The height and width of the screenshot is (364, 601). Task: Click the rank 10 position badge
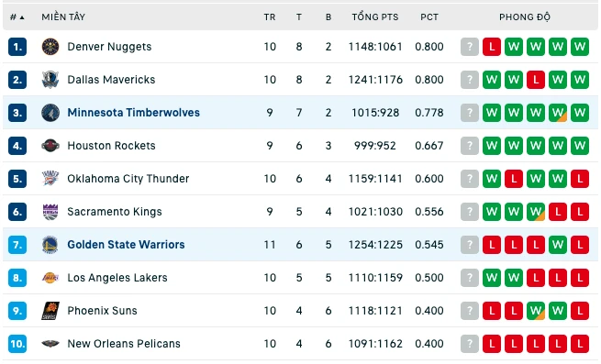[x=17, y=344]
